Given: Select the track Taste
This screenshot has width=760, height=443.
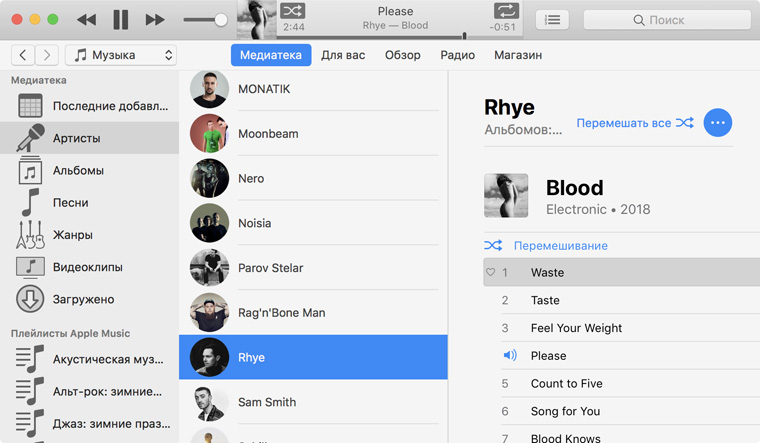Looking at the screenshot, I should (621, 300).
